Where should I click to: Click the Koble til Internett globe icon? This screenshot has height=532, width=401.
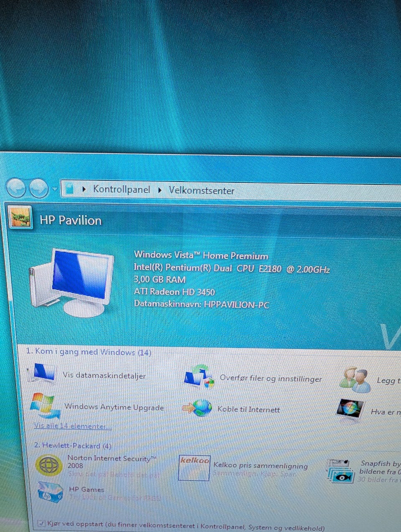pyautogui.click(x=198, y=408)
